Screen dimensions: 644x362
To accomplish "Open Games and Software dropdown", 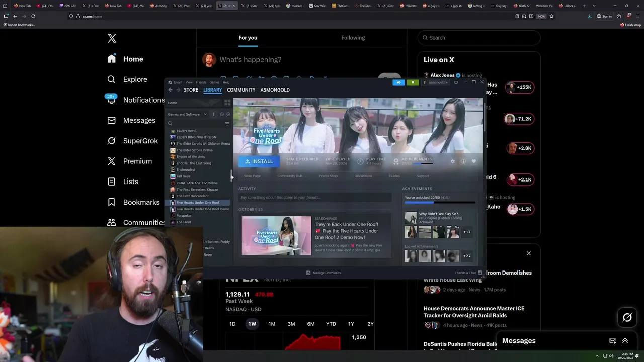I will click(187, 114).
